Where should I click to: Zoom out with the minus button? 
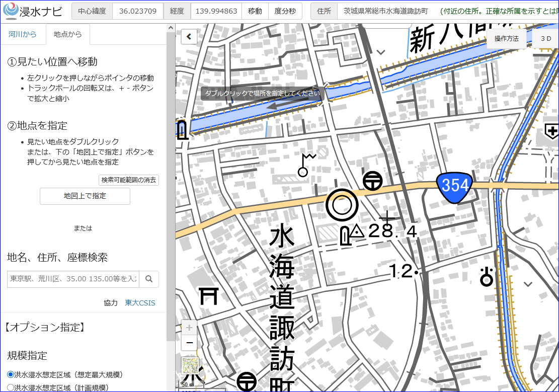click(189, 343)
